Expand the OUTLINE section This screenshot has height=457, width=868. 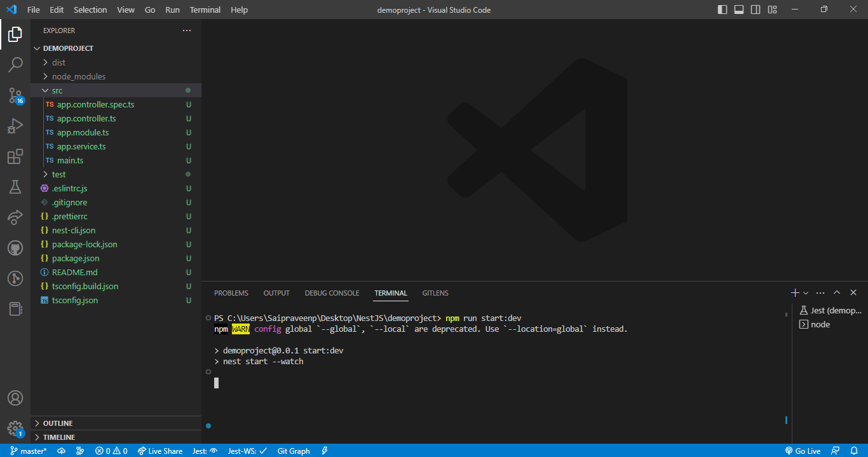tap(57, 423)
